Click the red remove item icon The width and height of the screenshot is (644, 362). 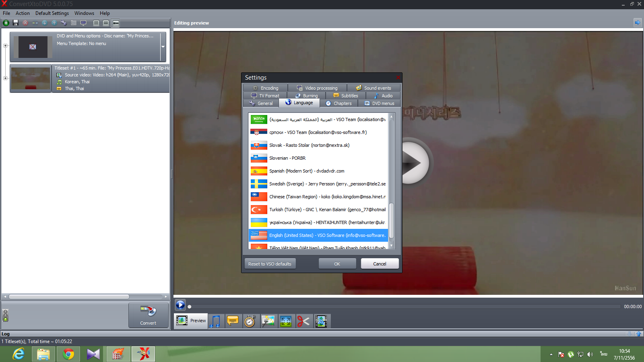point(25,23)
